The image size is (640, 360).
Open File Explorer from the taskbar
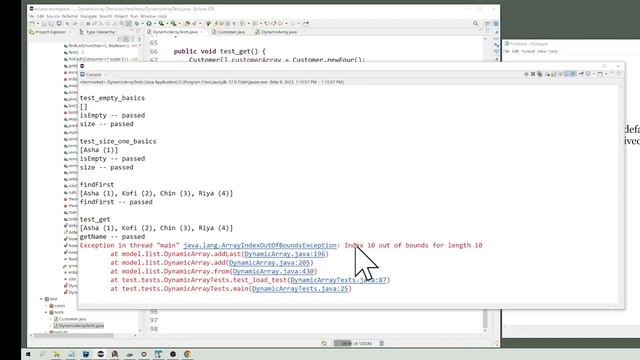click(x=56, y=354)
